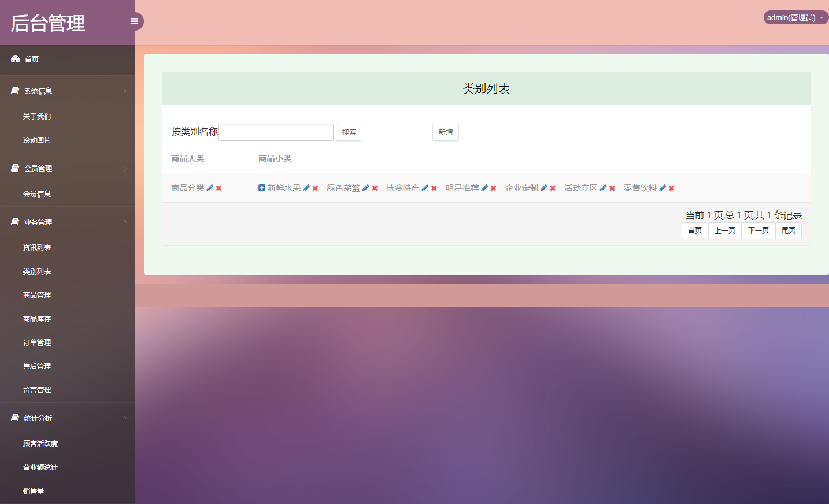Viewport: 829px width, 504px height.
Task: Click the delete icon next to 扶贫特产
Action: point(434,188)
